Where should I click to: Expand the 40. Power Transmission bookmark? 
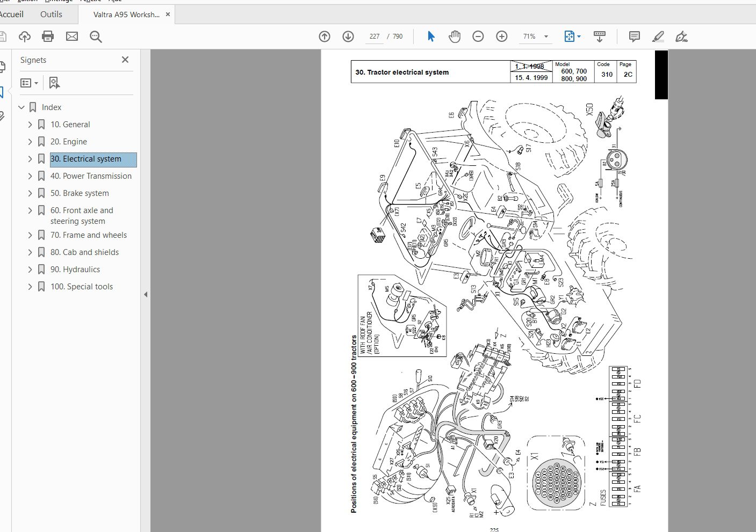pos(30,176)
